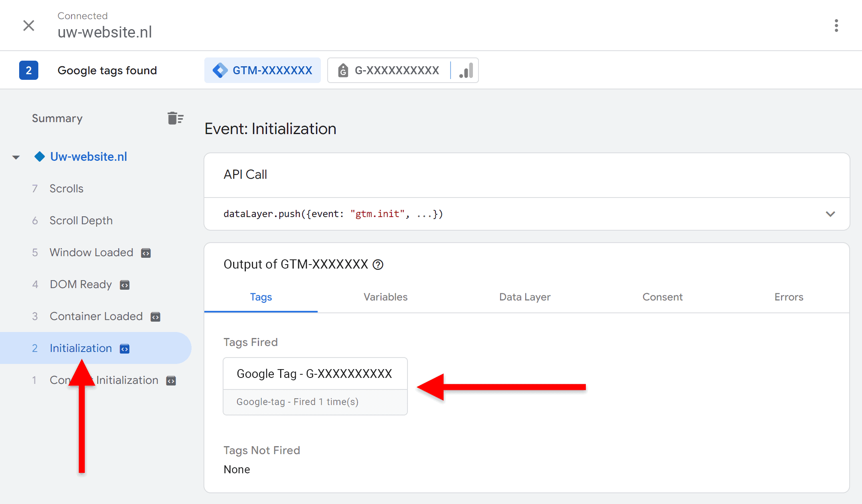Switch to the Consent tab
Screen dimensions: 862x504
[x=662, y=297]
